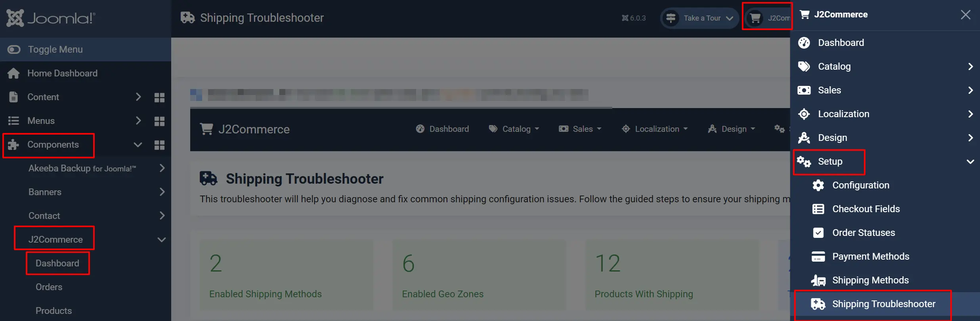Click the Home Dashboard house icon
This screenshot has height=321, width=980.
tap(13, 74)
